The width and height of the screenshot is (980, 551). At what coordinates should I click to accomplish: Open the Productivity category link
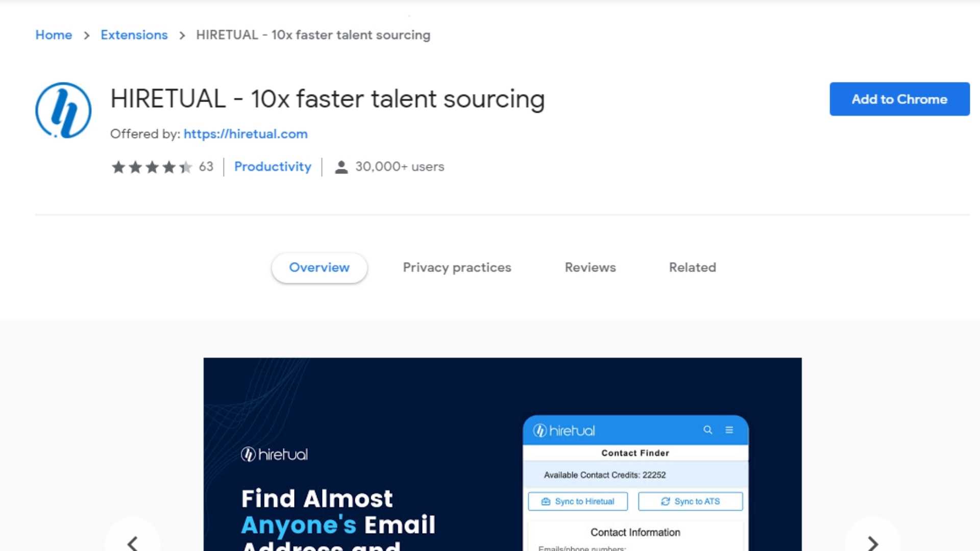pos(273,167)
